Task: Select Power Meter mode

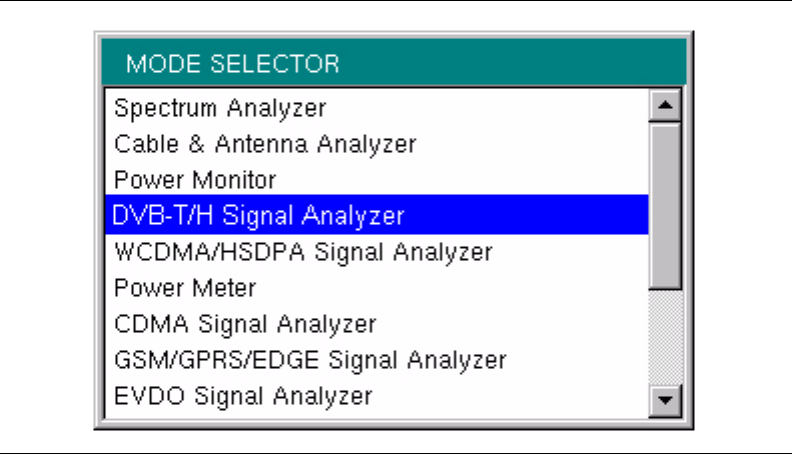Action: [x=184, y=288]
